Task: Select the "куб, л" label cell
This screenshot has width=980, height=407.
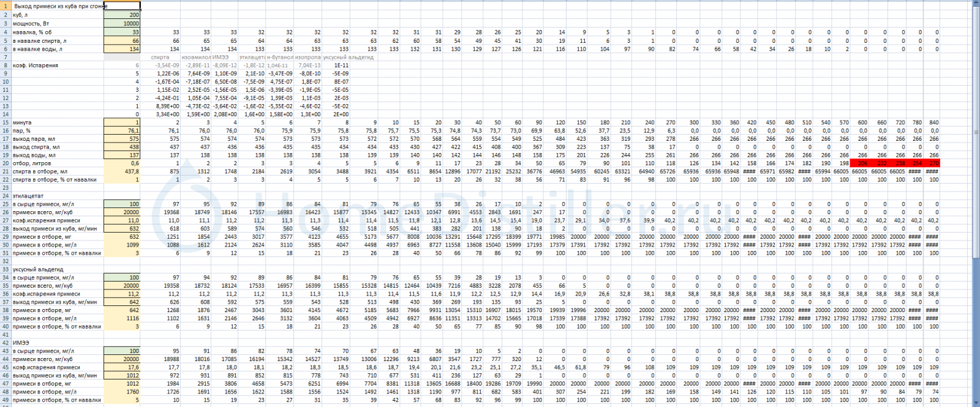Action: coord(58,15)
